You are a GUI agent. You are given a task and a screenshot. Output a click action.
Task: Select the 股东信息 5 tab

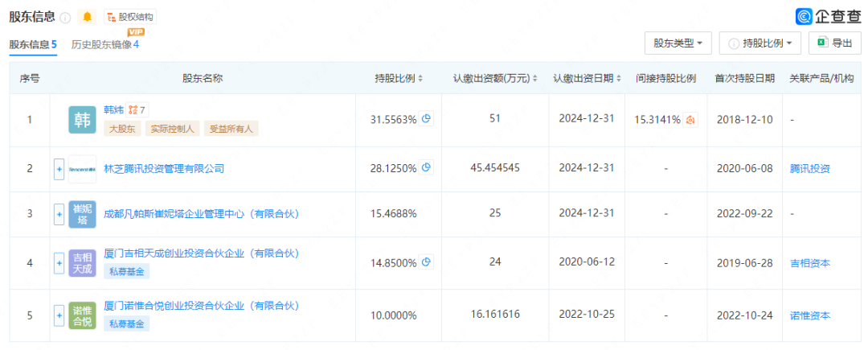(x=33, y=45)
